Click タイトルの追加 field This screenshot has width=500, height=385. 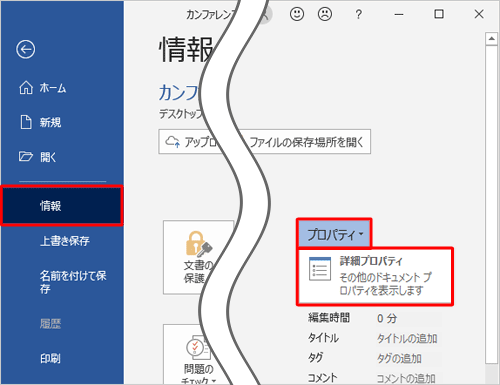[407, 338]
